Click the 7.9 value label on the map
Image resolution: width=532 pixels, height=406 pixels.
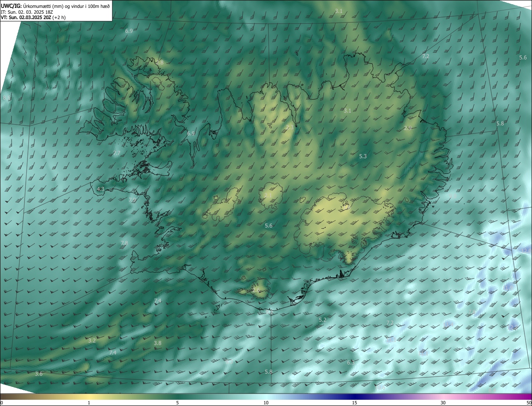pyautogui.click(x=132, y=200)
